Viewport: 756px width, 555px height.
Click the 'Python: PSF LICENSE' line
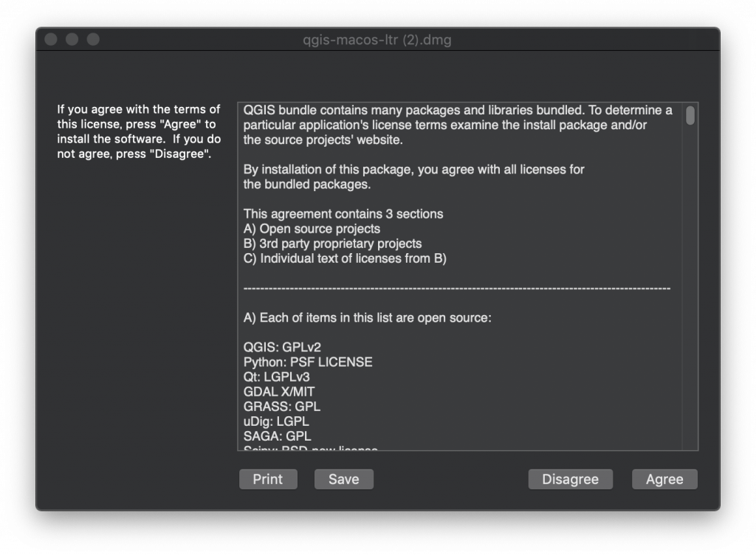click(x=308, y=362)
